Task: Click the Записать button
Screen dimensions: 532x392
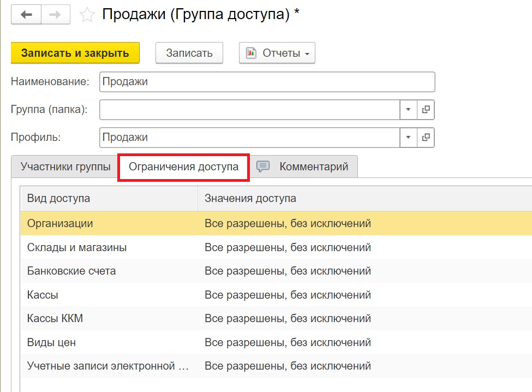Action: pyautogui.click(x=189, y=53)
